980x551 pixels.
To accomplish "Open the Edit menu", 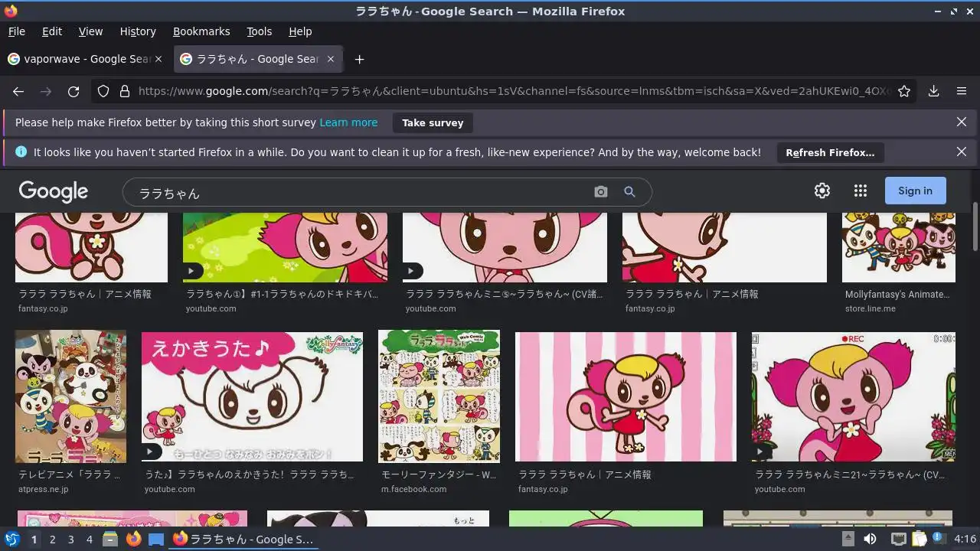I will (52, 31).
